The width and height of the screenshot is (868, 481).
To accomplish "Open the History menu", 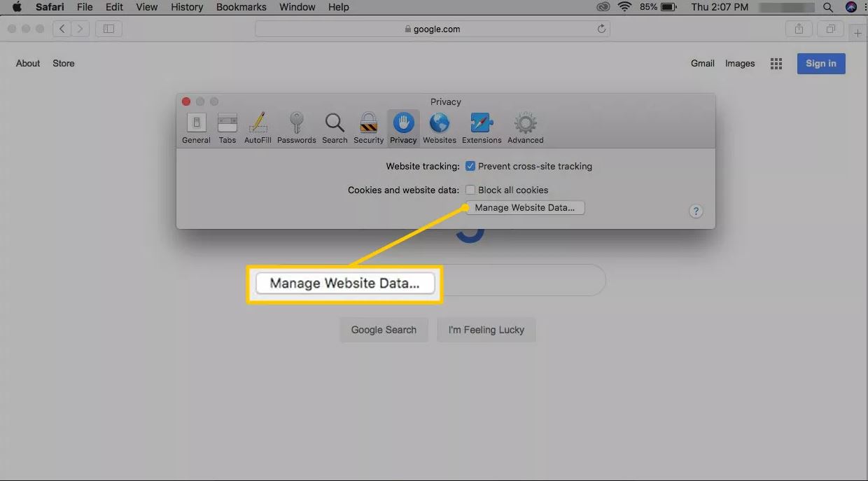I will [187, 7].
